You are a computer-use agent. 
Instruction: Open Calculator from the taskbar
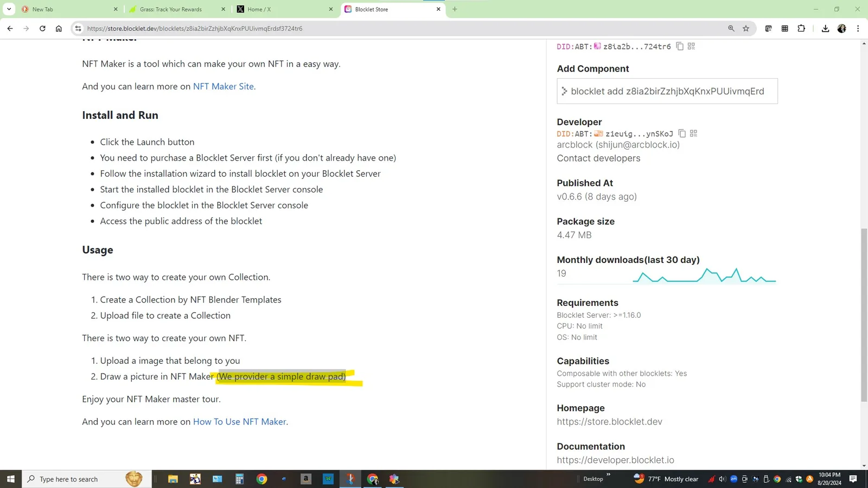click(x=239, y=479)
